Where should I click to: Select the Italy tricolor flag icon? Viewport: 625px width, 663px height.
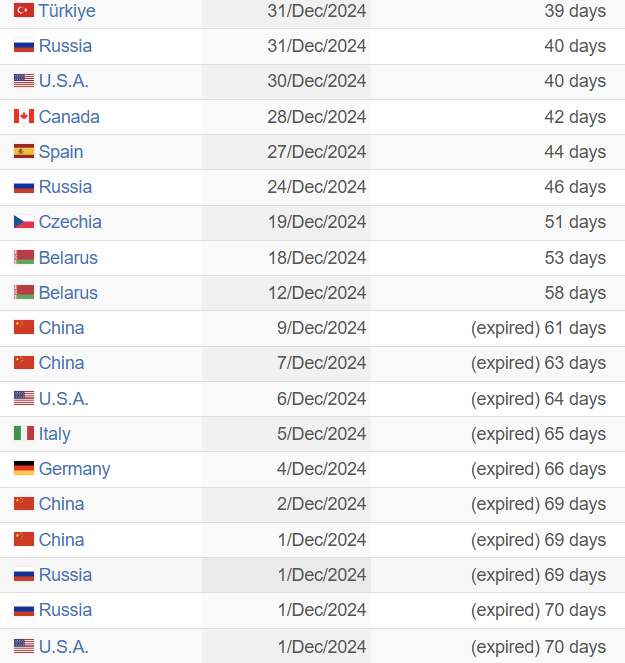click(x=24, y=434)
